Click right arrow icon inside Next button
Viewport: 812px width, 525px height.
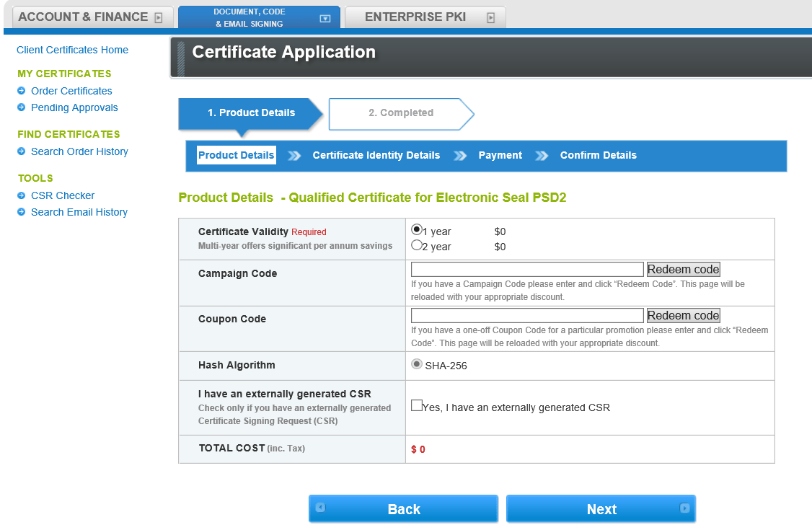[x=685, y=509]
